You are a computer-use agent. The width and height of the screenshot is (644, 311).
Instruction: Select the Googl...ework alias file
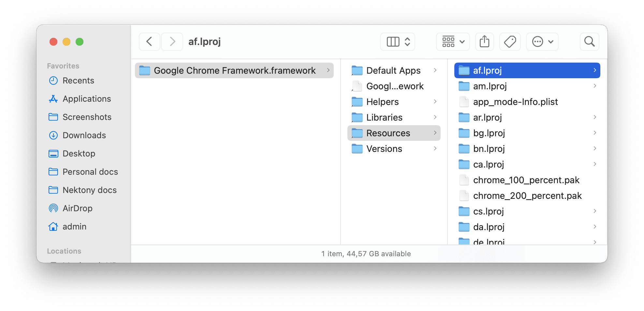(x=394, y=86)
